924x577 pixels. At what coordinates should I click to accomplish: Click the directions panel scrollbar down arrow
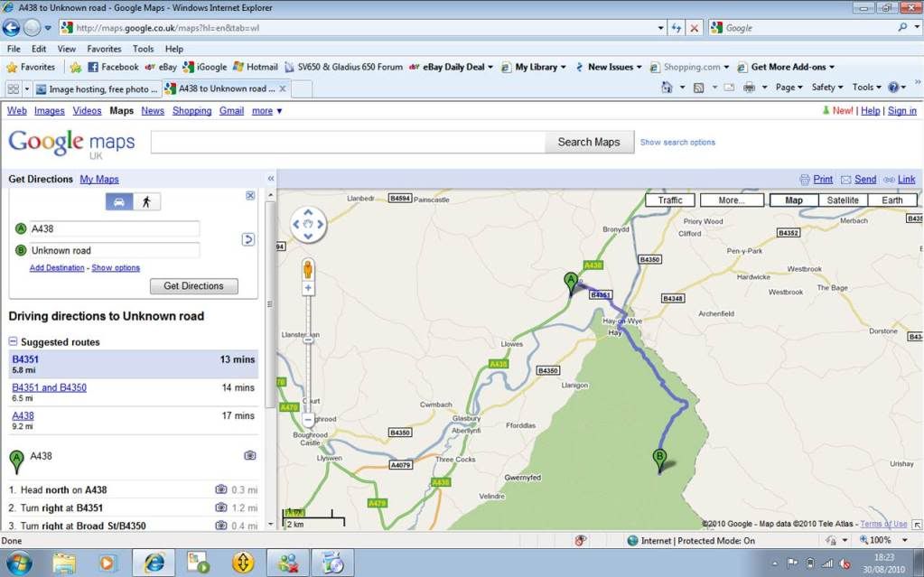(270, 524)
